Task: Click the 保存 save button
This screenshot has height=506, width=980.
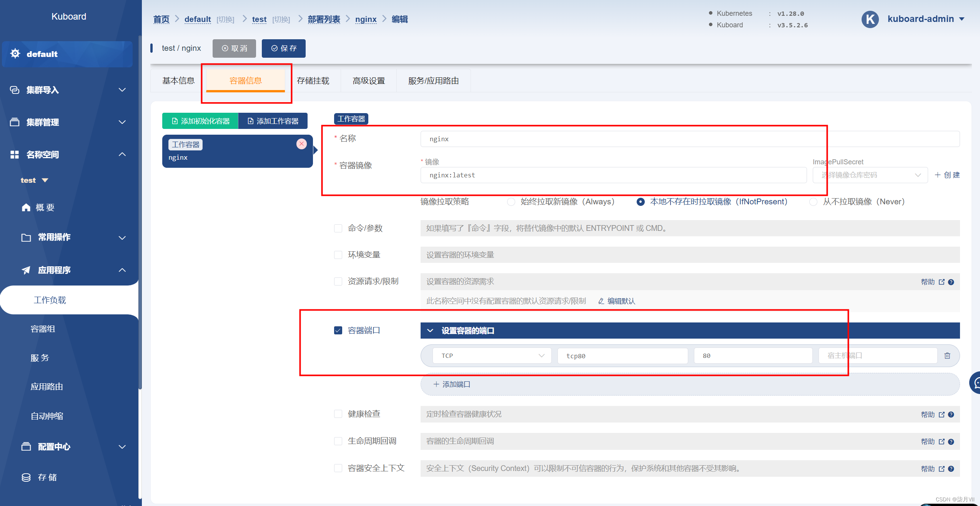Action: pyautogui.click(x=284, y=48)
